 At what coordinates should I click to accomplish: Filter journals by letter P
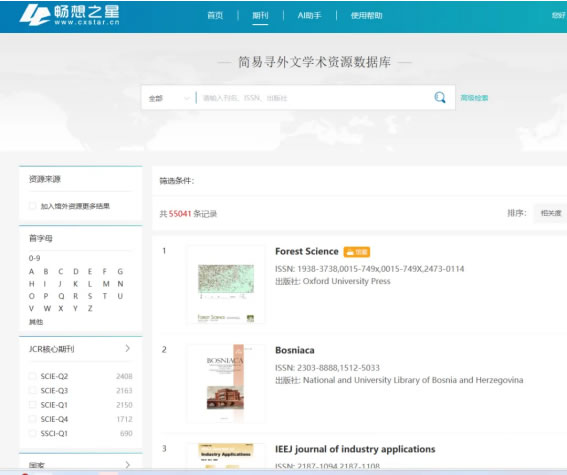(46, 296)
